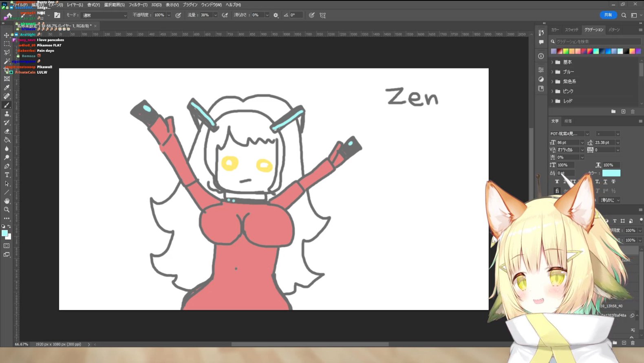Select the Hand tool
Screen dimensions: 644x363
(x=7, y=201)
